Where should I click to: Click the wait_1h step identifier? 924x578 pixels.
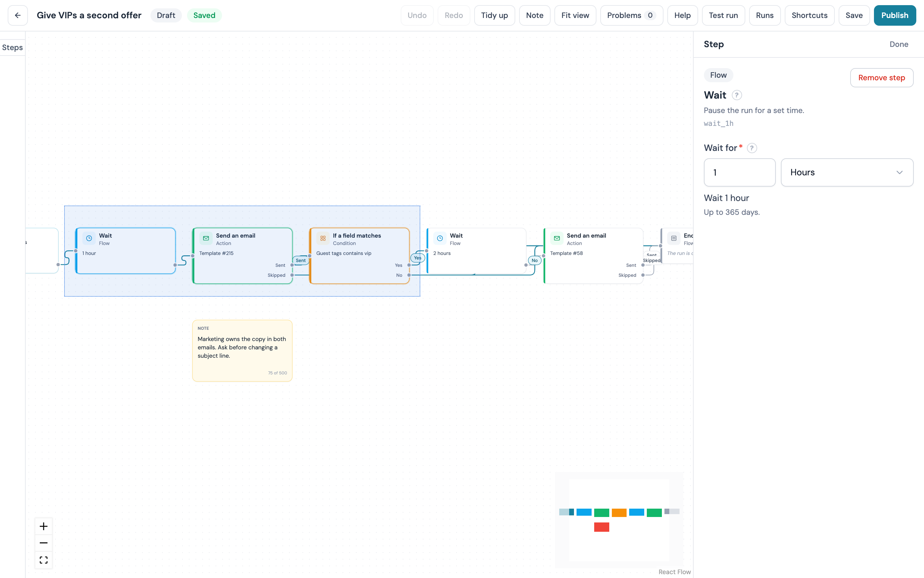click(719, 124)
